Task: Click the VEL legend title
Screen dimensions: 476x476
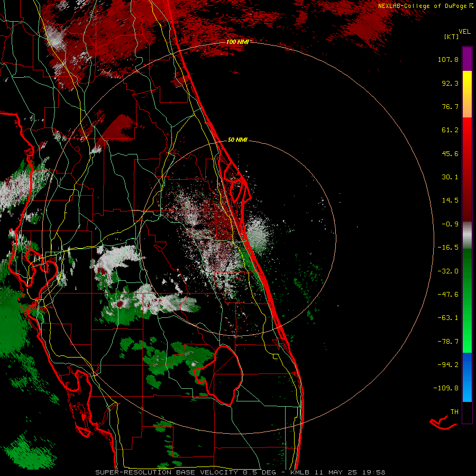Action: (464, 32)
